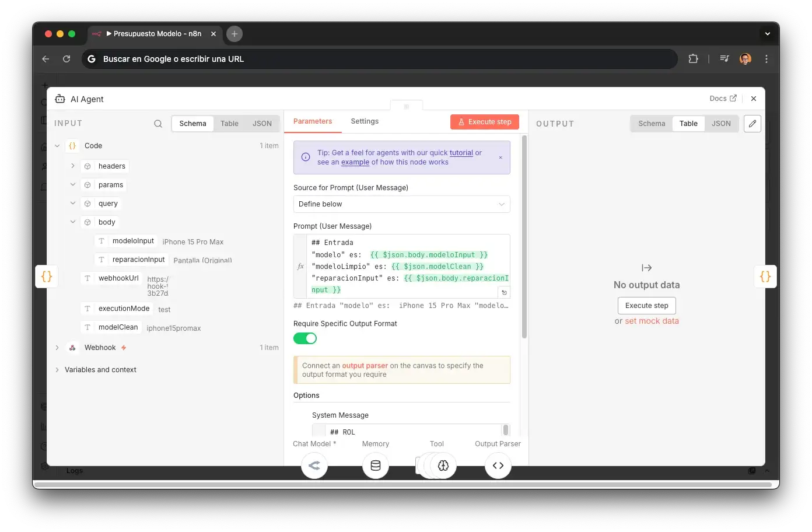Click the Memory database connector icon
The height and width of the screenshot is (532, 812).
(x=375, y=466)
